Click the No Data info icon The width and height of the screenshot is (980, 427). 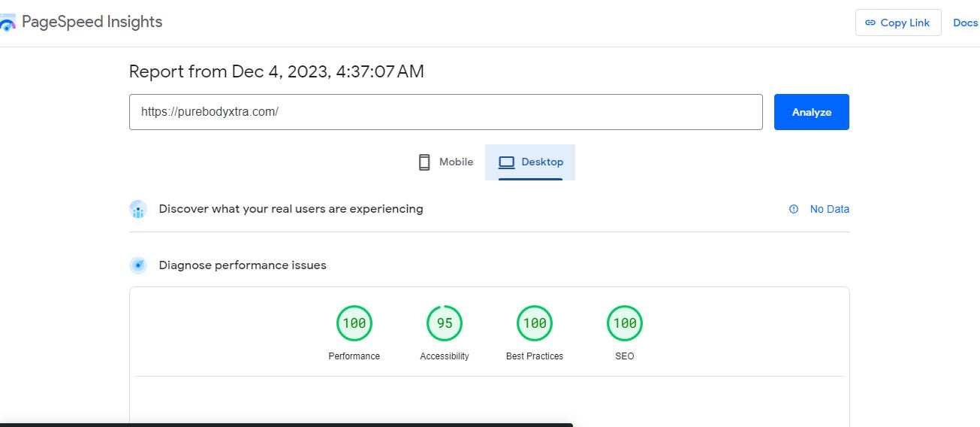(794, 209)
